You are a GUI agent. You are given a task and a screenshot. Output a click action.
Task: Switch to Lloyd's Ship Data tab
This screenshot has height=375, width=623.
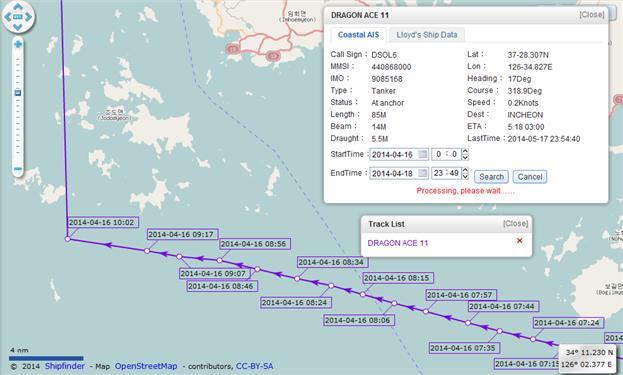[427, 35]
